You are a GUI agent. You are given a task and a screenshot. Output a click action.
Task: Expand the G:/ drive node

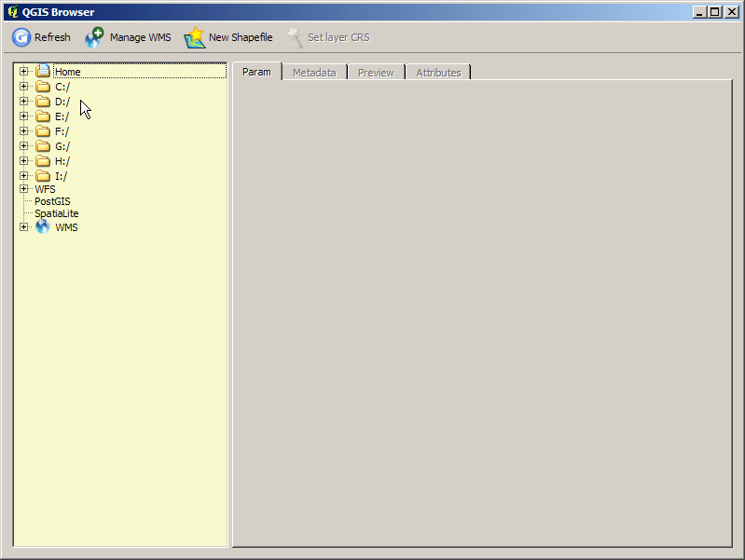[23, 145]
